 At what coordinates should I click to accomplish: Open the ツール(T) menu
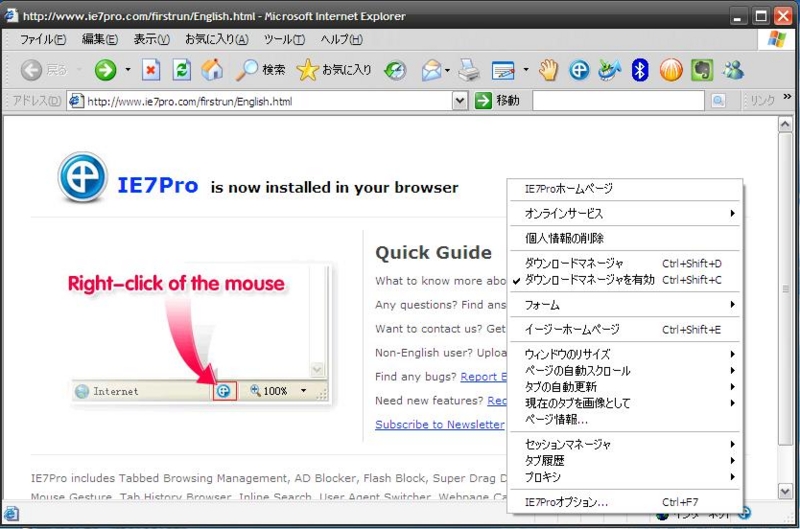click(284, 39)
